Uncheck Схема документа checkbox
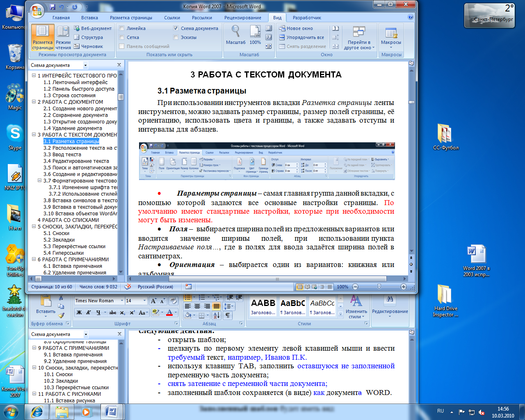 click(176, 28)
